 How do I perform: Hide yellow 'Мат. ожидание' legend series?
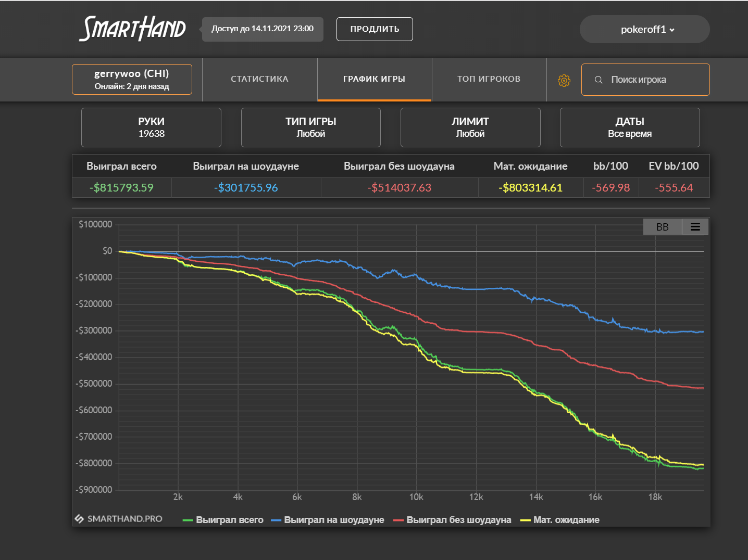(x=560, y=520)
